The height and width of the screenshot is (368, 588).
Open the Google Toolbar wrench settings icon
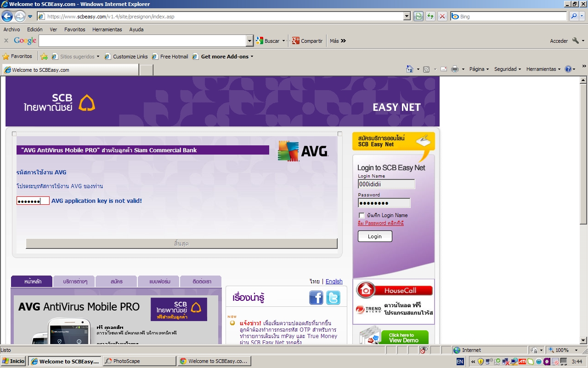pyautogui.click(x=576, y=40)
